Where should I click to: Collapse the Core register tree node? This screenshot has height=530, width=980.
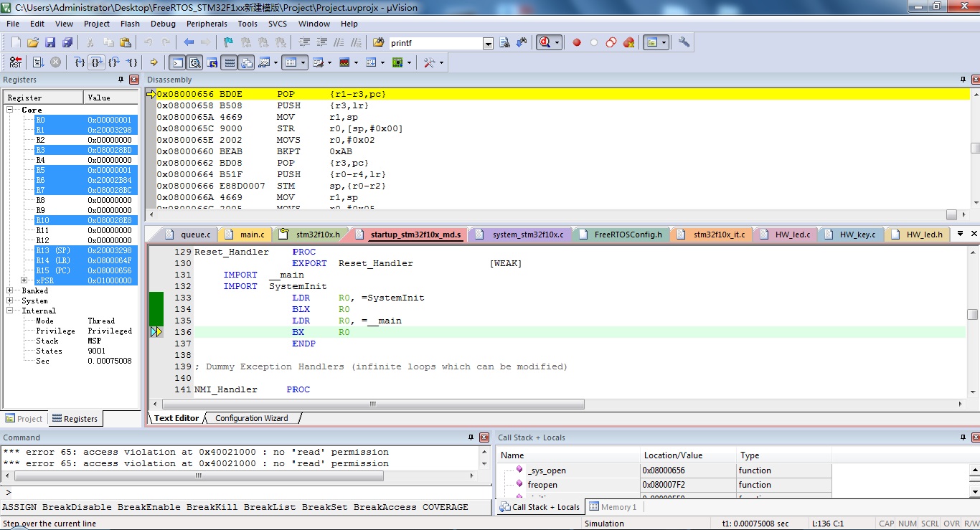tap(10, 110)
